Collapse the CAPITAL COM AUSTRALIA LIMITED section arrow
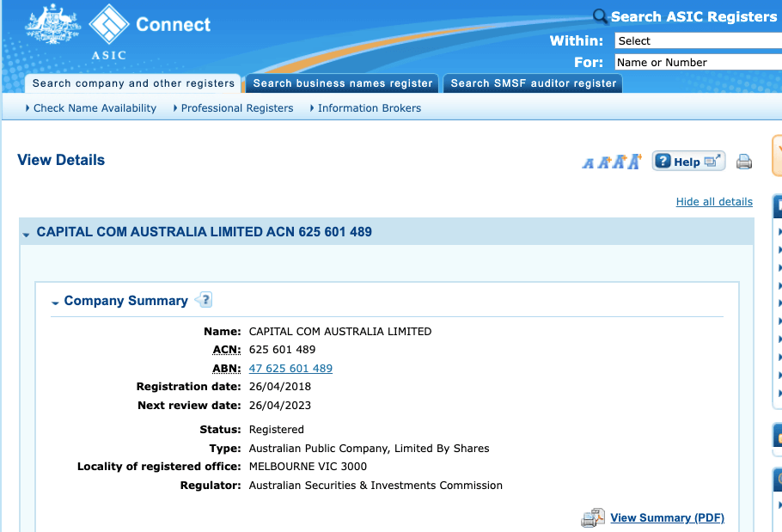Viewport: 782px width, 532px height. point(26,234)
